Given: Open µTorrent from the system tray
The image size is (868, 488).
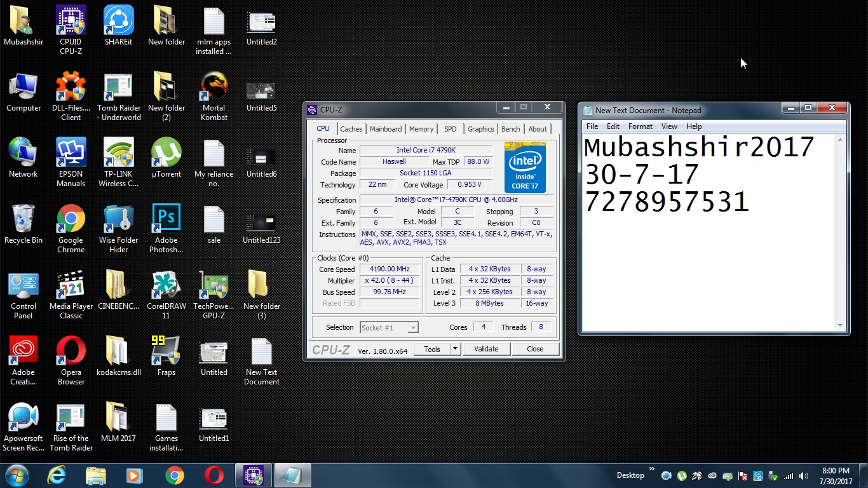Looking at the screenshot, I should pos(681,476).
